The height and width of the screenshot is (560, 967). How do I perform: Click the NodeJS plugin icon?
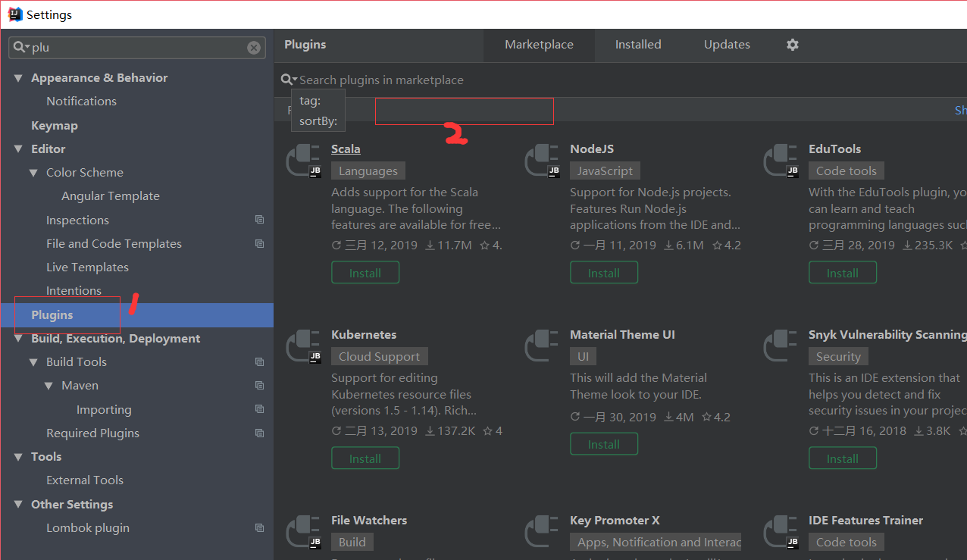[x=543, y=160]
